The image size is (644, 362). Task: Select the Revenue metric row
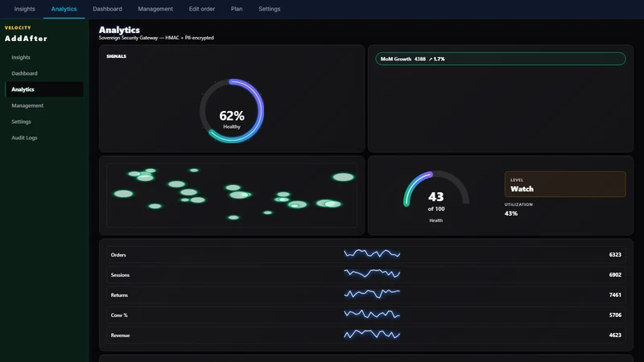click(366, 335)
